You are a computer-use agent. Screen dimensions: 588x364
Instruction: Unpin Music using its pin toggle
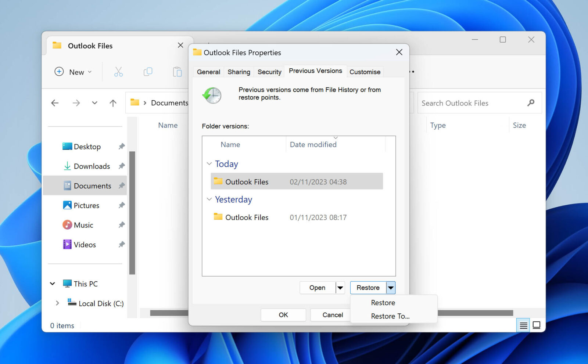[122, 225]
